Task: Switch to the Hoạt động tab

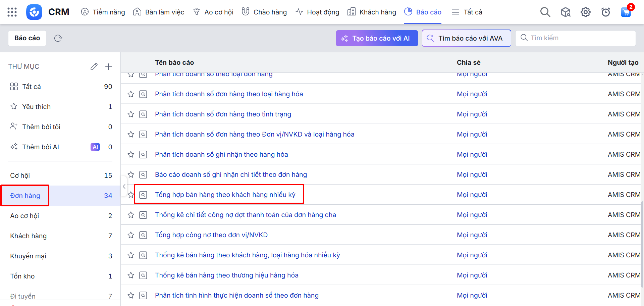Action: pyautogui.click(x=317, y=12)
